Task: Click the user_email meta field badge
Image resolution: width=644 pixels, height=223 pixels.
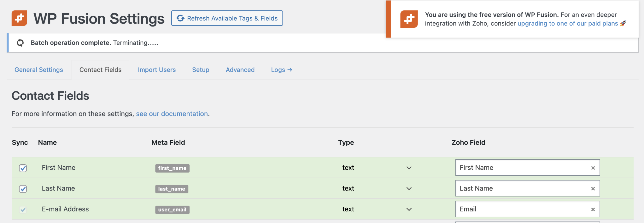Action: pyautogui.click(x=172, y=210)
